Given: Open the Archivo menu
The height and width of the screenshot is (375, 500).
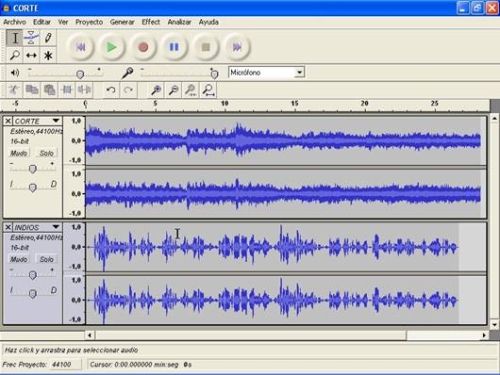Looking at the screenshot, I should click(x=15, y=22).
